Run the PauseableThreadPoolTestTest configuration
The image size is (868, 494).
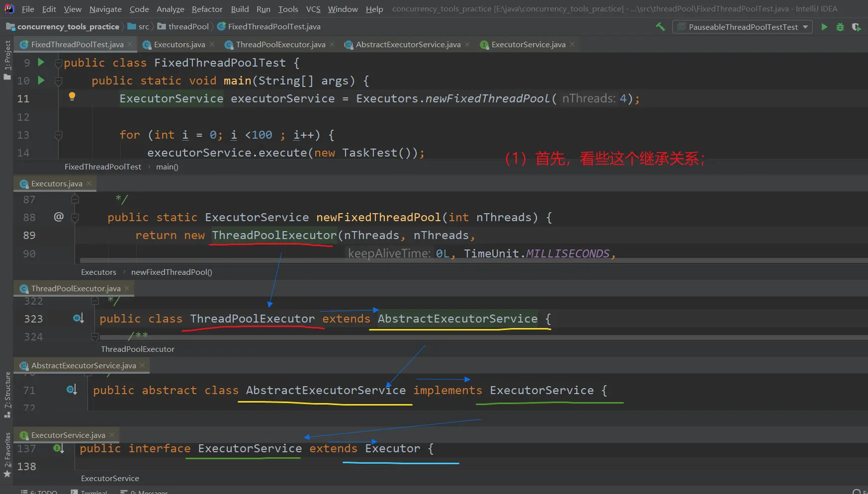(824, 27)
